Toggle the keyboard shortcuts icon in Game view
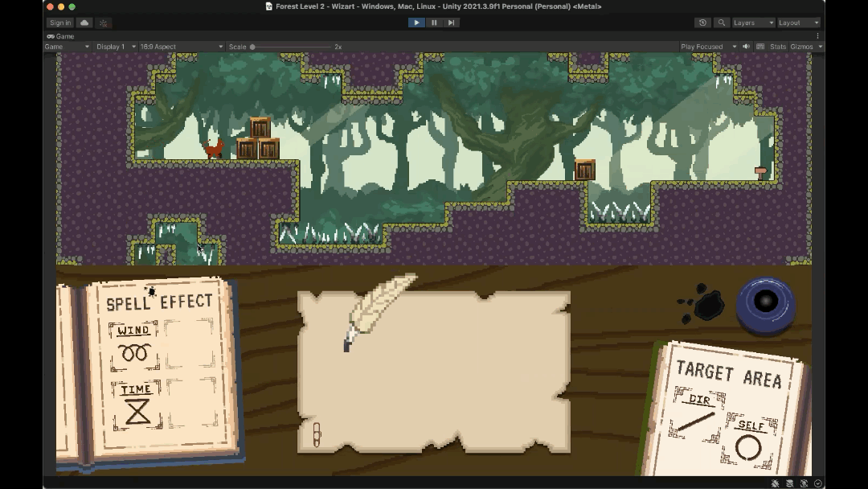Screen dimensions: 868x489 click(x=760, y=47)
